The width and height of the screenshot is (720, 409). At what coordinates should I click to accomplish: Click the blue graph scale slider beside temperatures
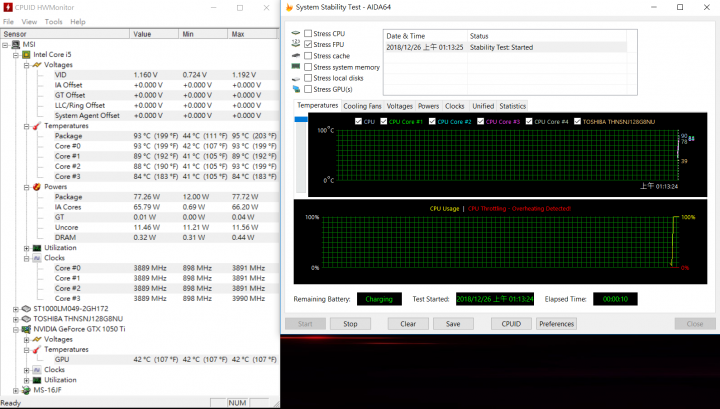click(x=301, y=119)
